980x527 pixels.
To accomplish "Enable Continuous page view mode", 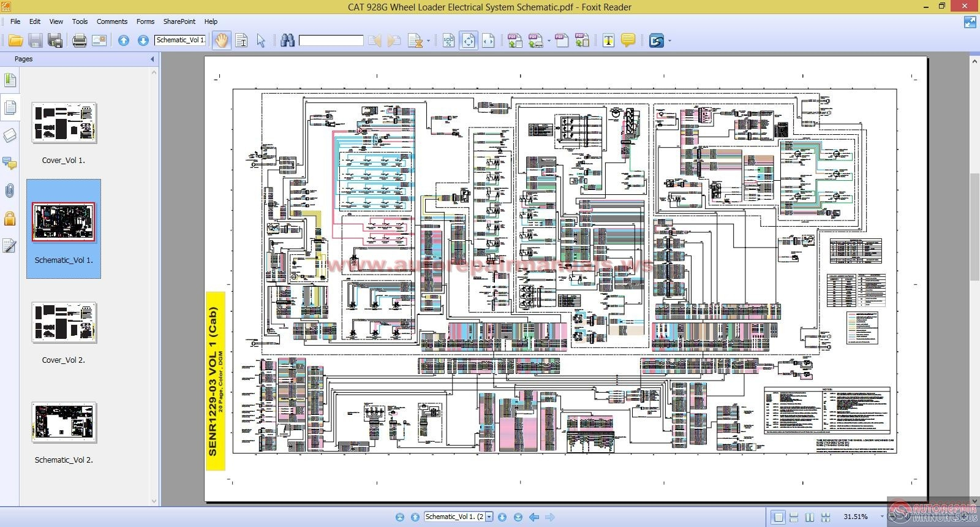I will tap(794, 517).
